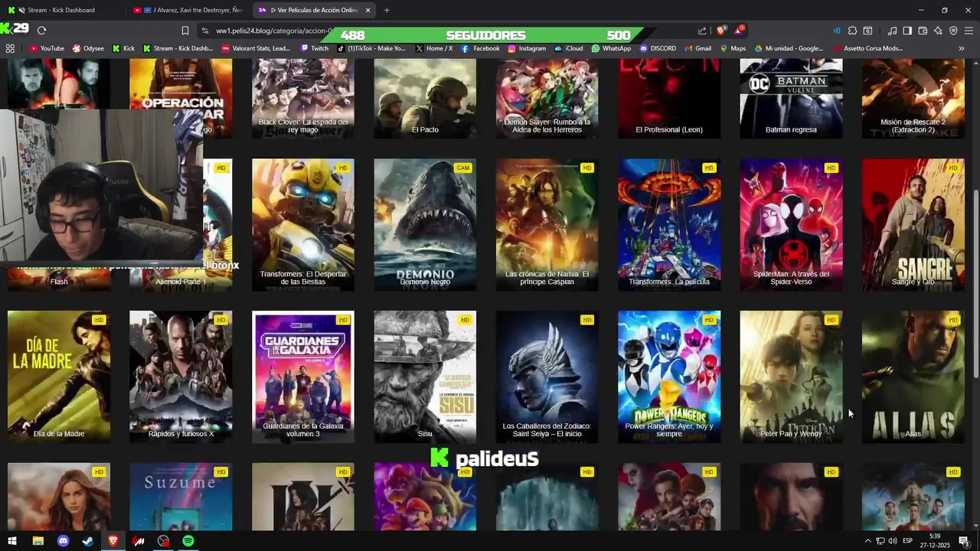The image size is (980, 551).
Task: Open Guardianes de la Galaxia volumen 3
Action: pyautogui.click(x=303, y=377)
